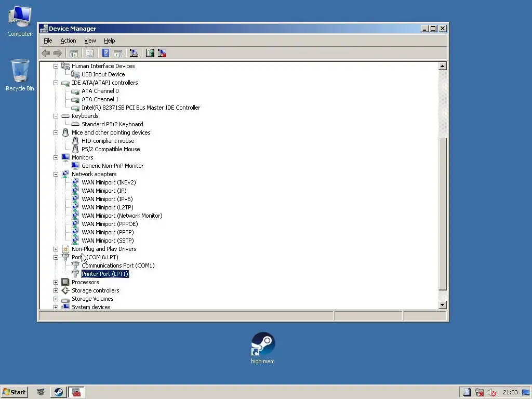This screenshot has height=399, width=532.
Task: Collapse the Monitors node
Action: 56,157
